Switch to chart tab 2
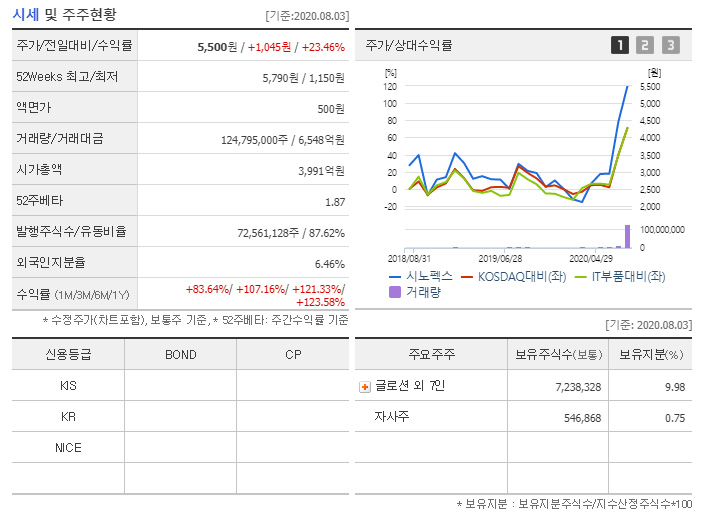The height and width of the screenshot is (512, 701). 645,45
